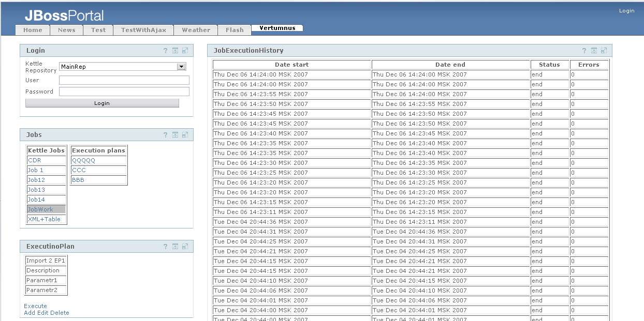This screenshot has height=321, width=644.
Task: Focus the User input field
Action: coord(124,80)
